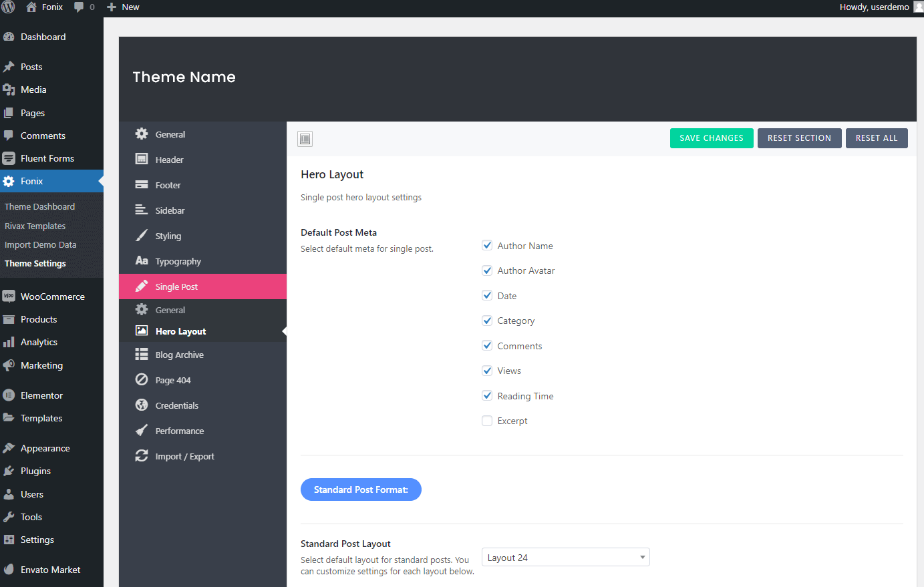Click the Import / Export refresh icon
This screenshot has width=924, height=587.
click(142, 456)
